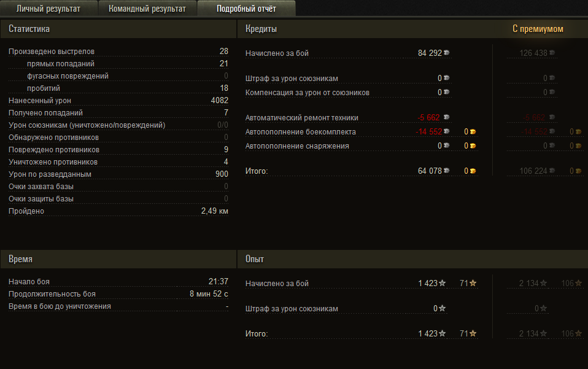The height and width of the screenshot is (369, 588).
Task: Click the Начислено за бой label under Опыт
Action: pos(277,284)
